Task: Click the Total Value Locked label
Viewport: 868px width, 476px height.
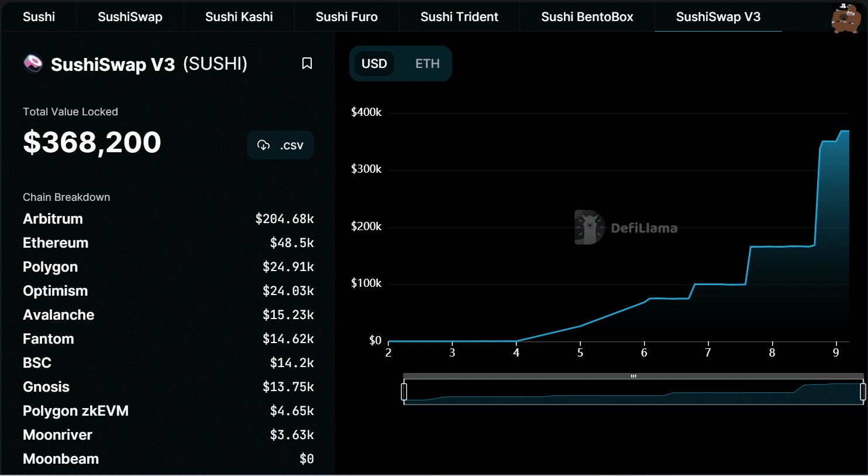Action: (x=70, y=112)
